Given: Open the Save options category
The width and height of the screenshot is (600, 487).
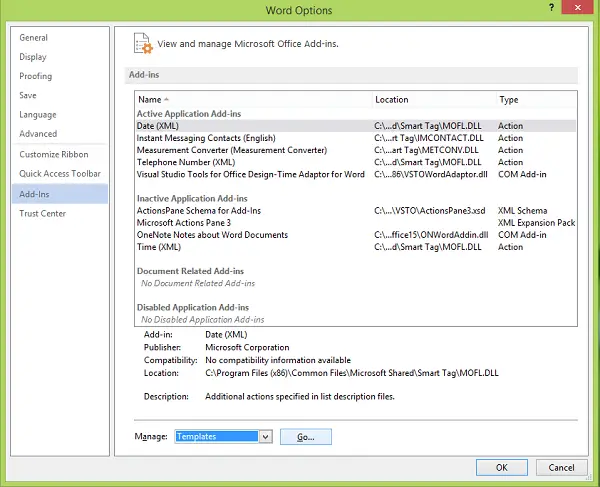Looking at the screenshot, I should (x=28, y=95).
